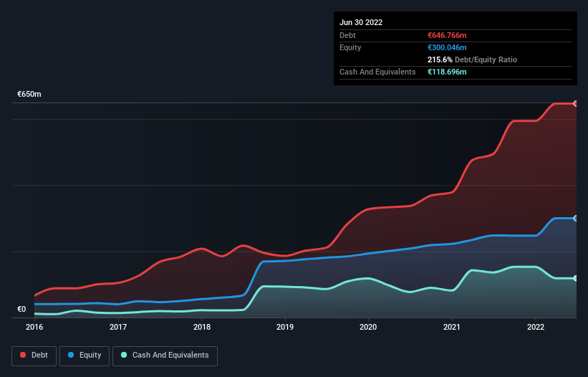Select the red Debt endpoint marker

(575, 103)
